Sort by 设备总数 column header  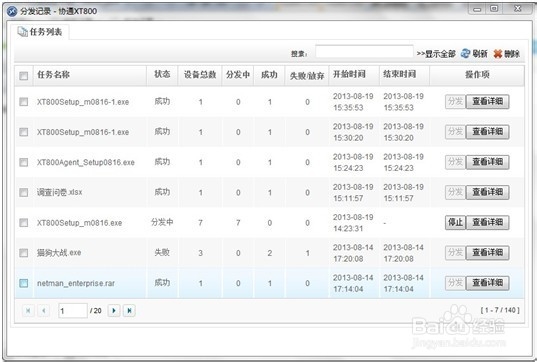point(200,74)
